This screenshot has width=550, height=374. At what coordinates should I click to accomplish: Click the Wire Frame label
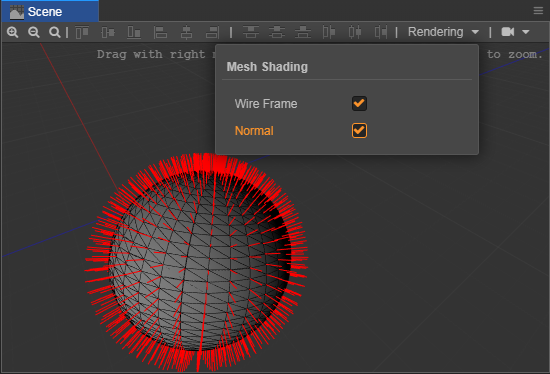tap(266, 104)
